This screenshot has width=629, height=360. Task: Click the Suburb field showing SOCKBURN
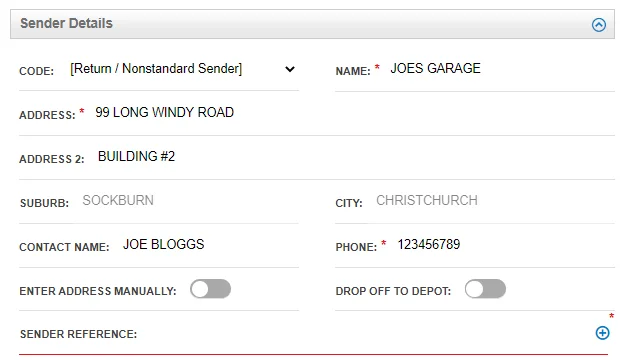pyautogui.click(x=189, y=200)
